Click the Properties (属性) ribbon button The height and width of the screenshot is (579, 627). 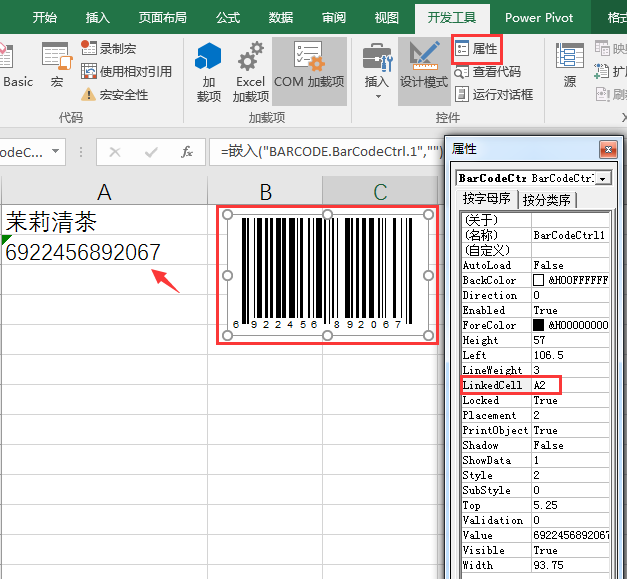tap(476, 49)
